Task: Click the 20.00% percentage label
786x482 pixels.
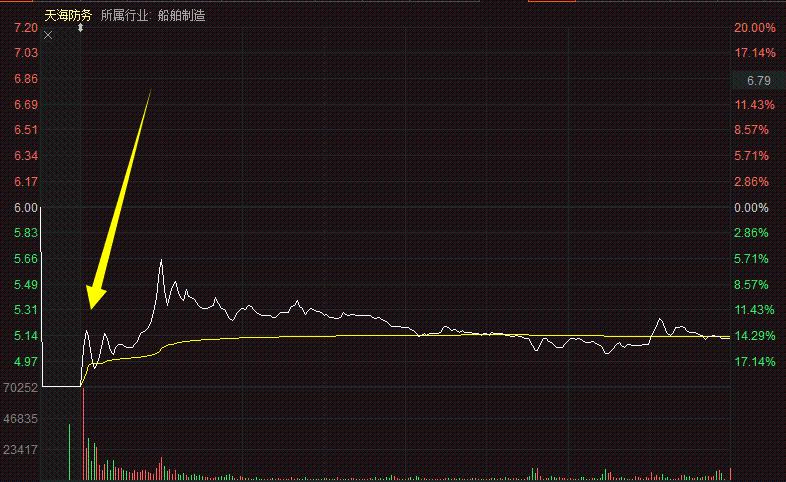Action: pyautogui.click(x=755, y=28)
